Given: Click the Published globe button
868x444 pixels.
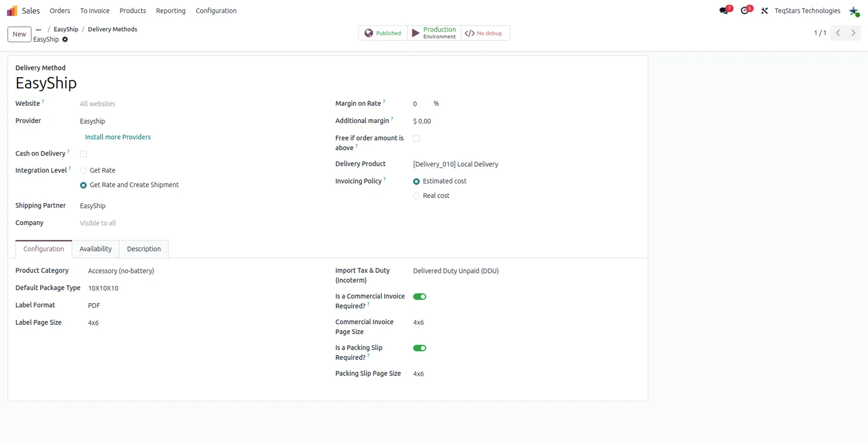Looking at the screenshot, I should click(383, 33).
